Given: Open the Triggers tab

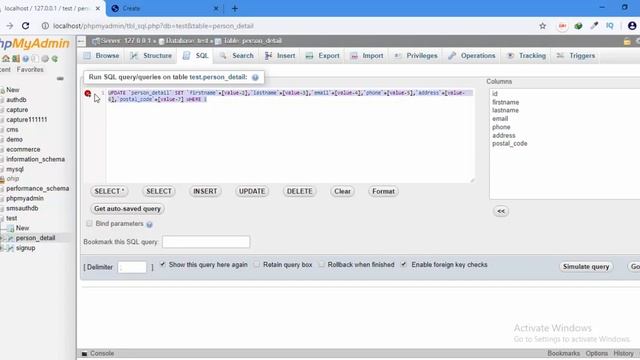Looking at the screenshot, I should click(x=576, y=56).
